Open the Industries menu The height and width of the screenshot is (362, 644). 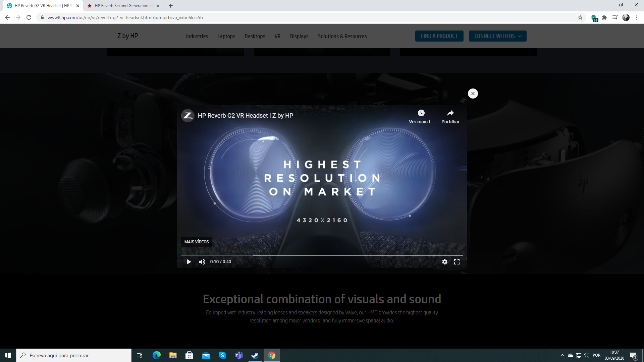click(x=197, y=36)
